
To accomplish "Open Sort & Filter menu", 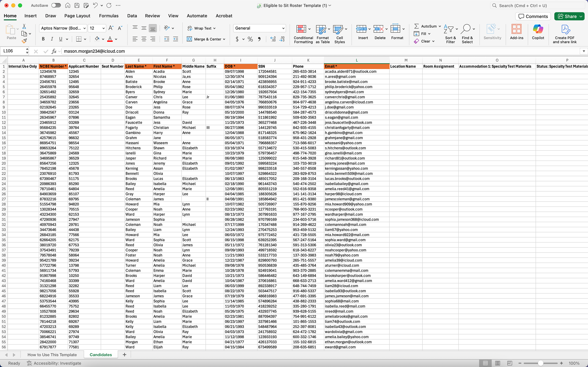I will click(x=450, y=34).
